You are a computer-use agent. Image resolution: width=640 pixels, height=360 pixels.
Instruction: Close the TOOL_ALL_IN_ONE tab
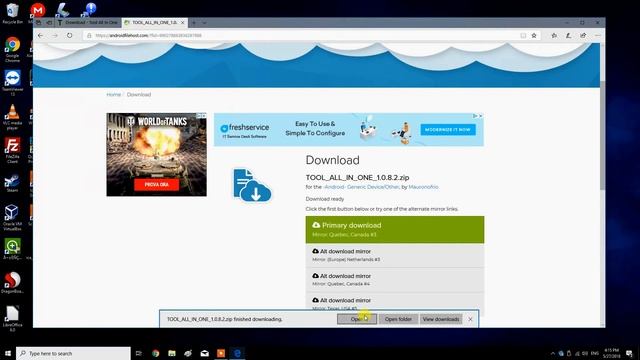[182, 23]
